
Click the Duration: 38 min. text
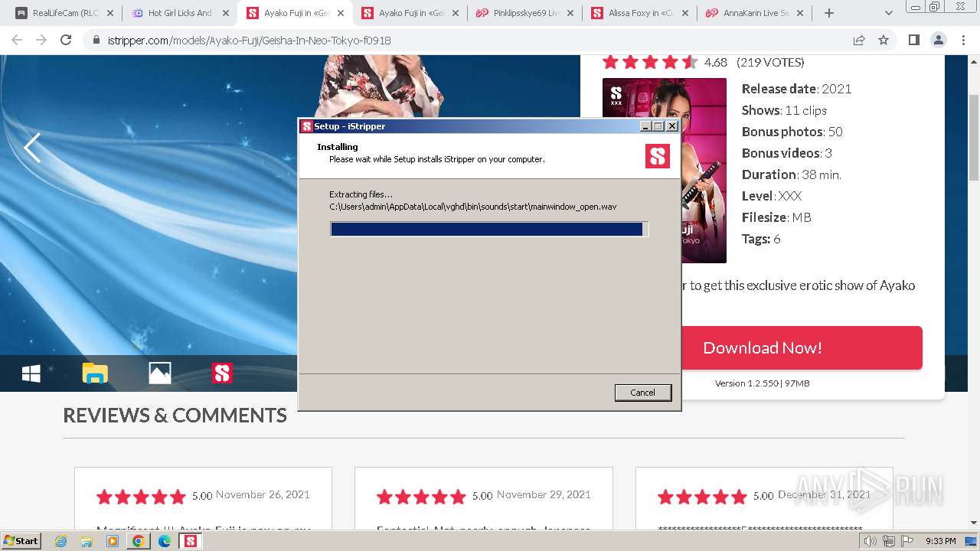[792, 174]
